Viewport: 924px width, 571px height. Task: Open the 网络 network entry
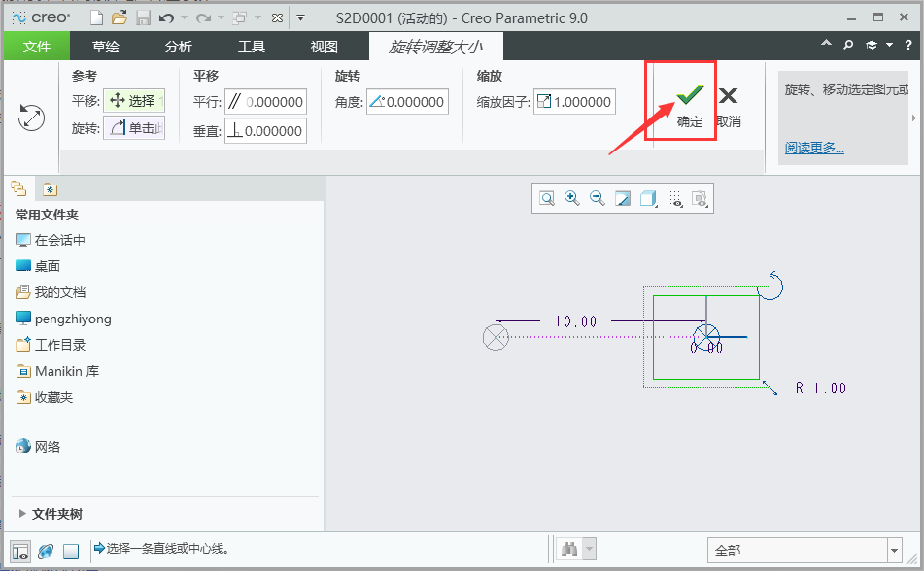pyautogui.click(x=38, y=446)
